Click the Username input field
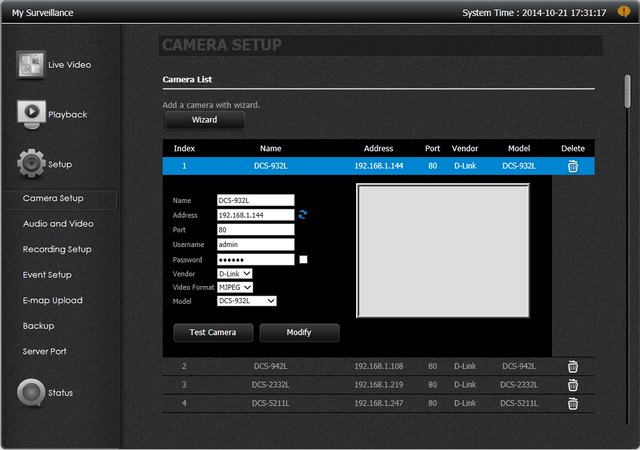The height and width of the screenshot is (450, 640). (256, 244)
